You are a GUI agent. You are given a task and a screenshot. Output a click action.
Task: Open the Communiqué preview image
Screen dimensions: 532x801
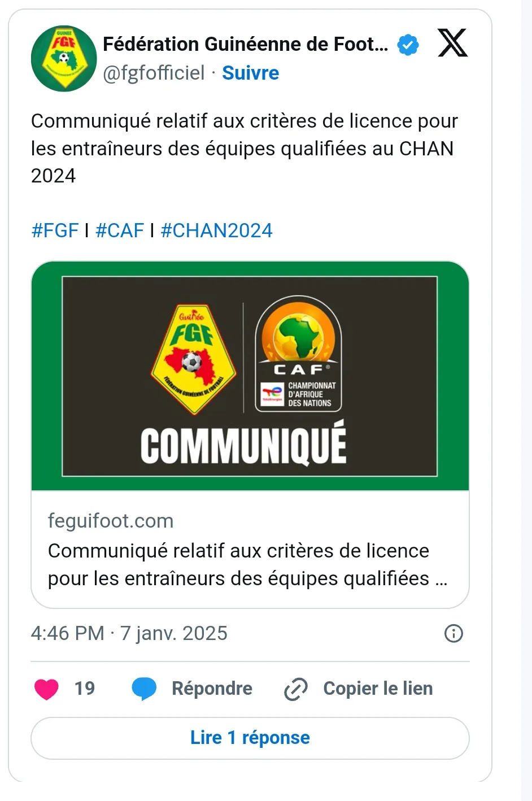tap(250, 376)
